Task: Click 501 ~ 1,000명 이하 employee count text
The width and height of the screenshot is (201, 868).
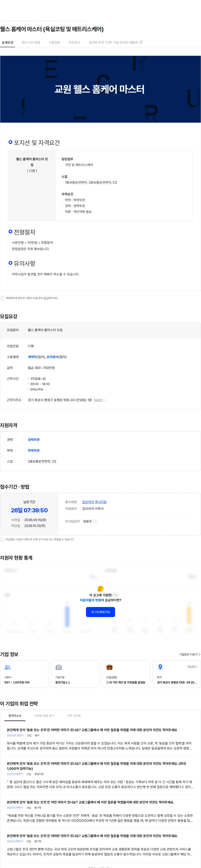Action: (17, 682)
